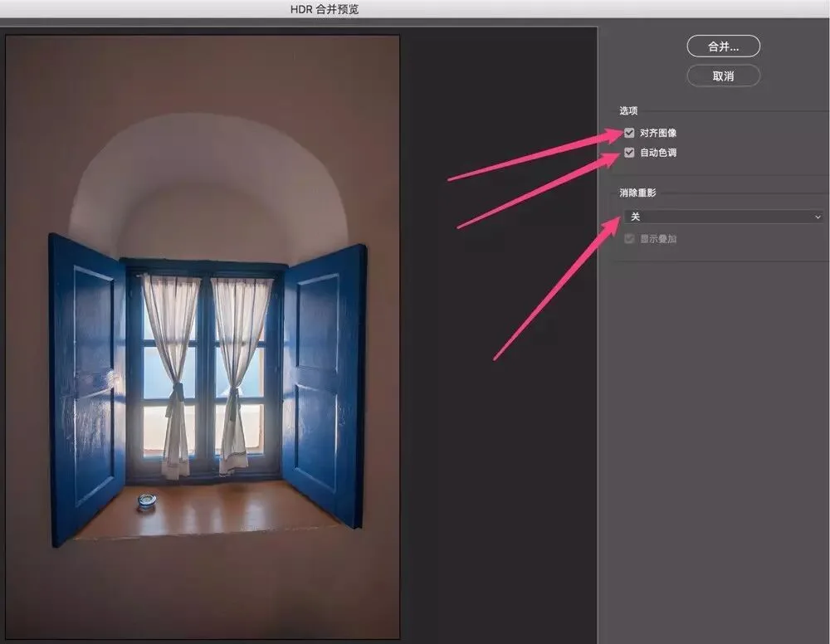Viewport: 830px width, 644px height.
Task: Click the 合并... button
Action: [x=723, y=46]
